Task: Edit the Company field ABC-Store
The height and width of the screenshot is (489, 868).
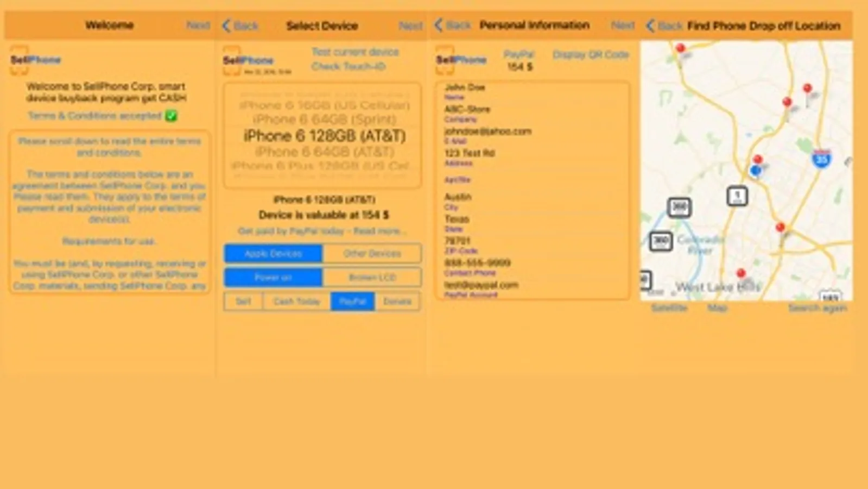Action: pyautogui.click(x=532, y=114)
